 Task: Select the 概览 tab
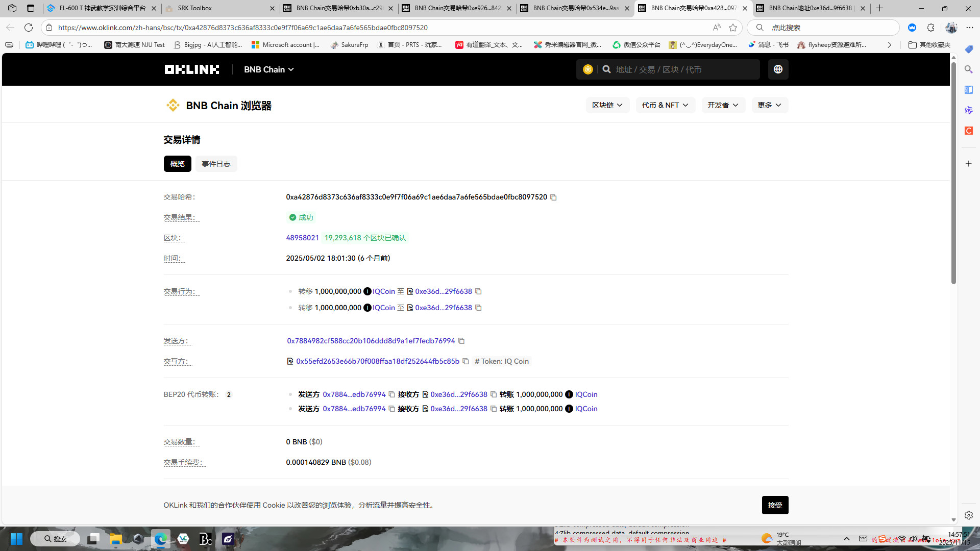177,164
